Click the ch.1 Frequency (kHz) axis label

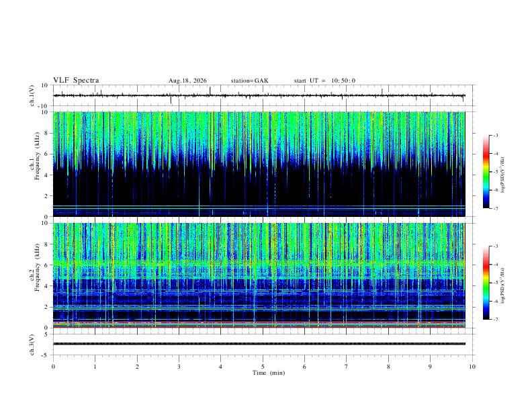click(35, 165)
